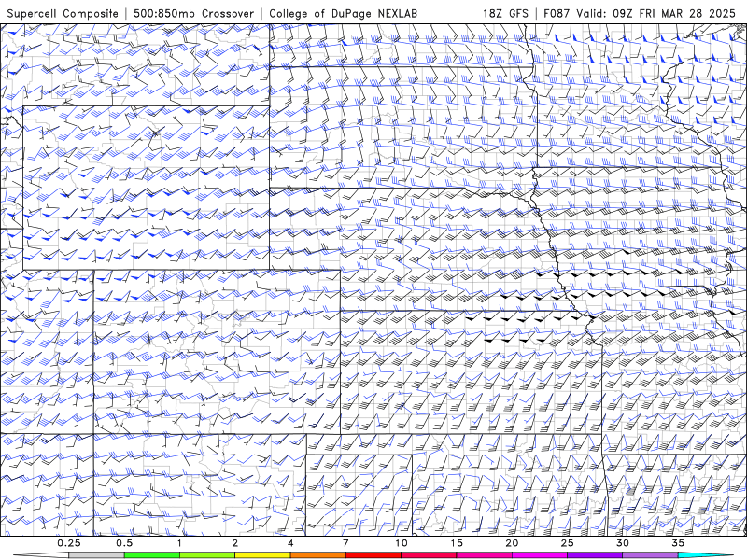Click the "18Z GFS" model run label
Viewport: 747px width, 560px height.
pos(505,13)
